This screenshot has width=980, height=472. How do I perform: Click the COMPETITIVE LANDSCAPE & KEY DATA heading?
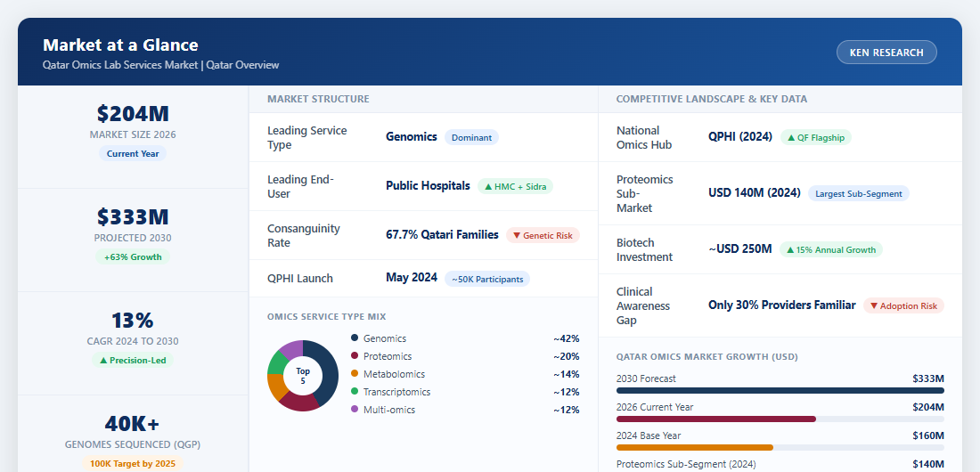pyautogui.click(x=711, y=99)
